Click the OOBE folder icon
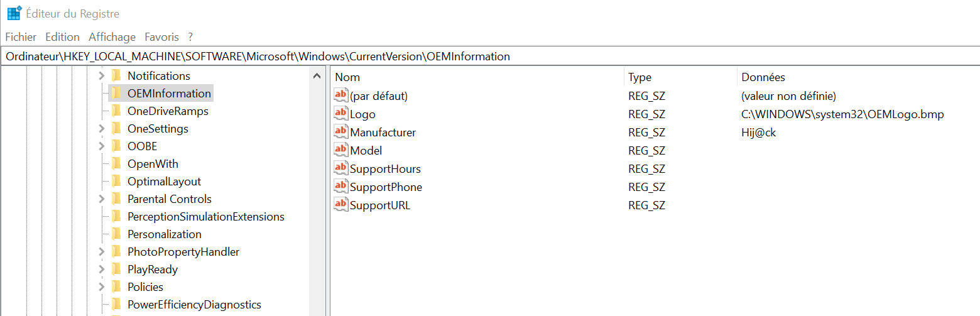The image size is (980, 316). (x=116, y=146)
